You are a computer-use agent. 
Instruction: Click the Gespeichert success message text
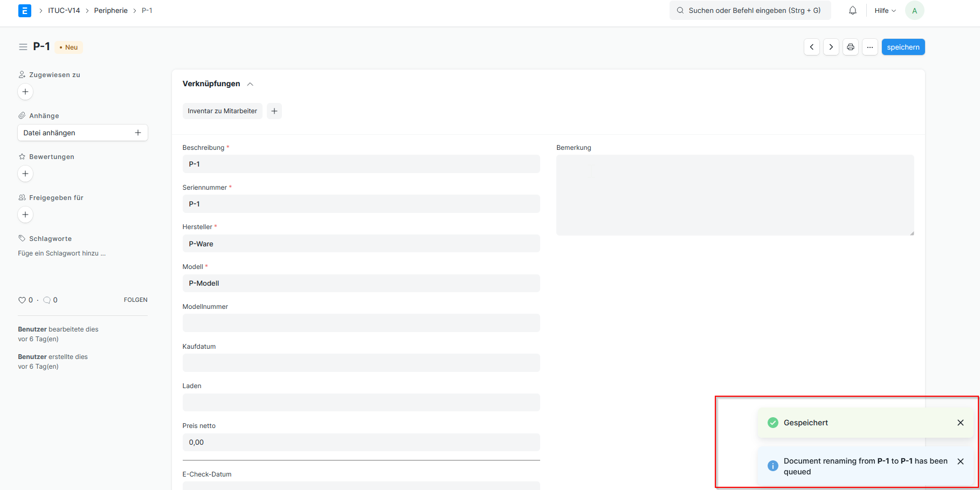[806, 423]
